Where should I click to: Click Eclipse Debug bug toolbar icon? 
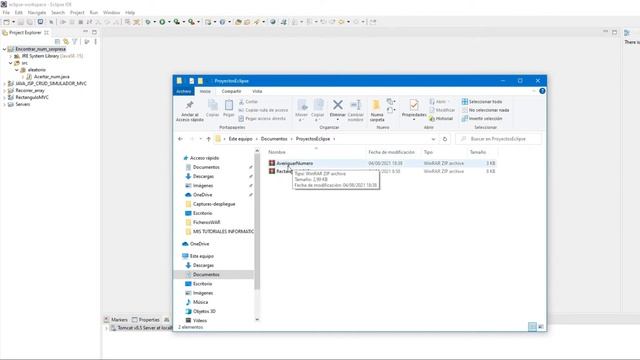pos(148,22)
